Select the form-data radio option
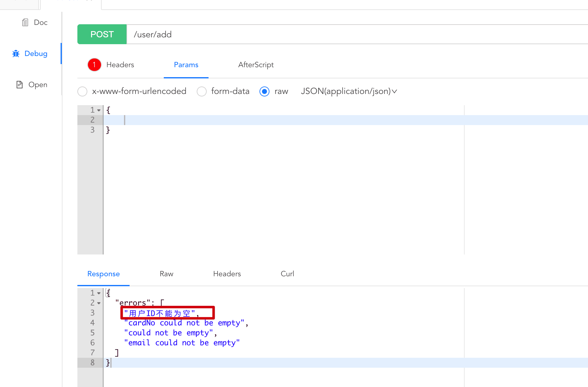This screenshot has height=387, width=588. pos(202,91)
